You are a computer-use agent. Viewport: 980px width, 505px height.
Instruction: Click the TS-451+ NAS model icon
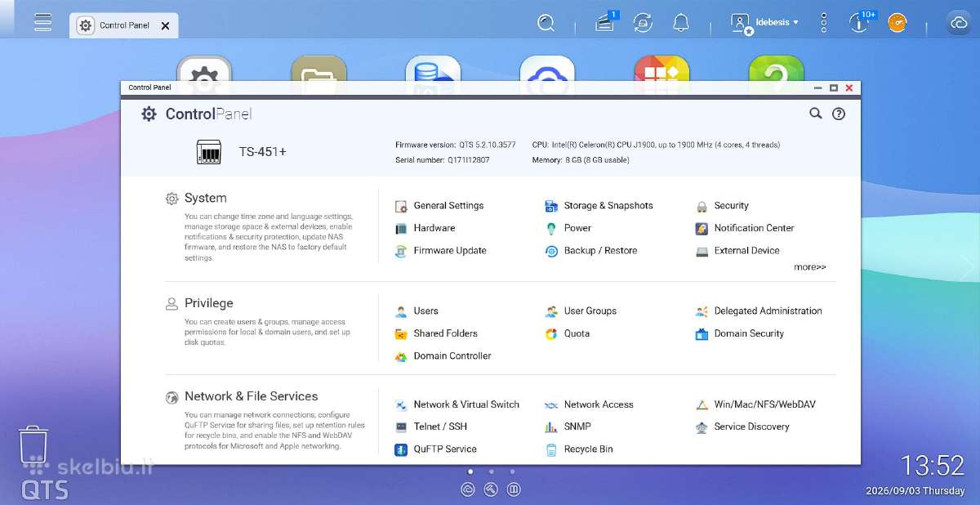[x=209, y=152]
